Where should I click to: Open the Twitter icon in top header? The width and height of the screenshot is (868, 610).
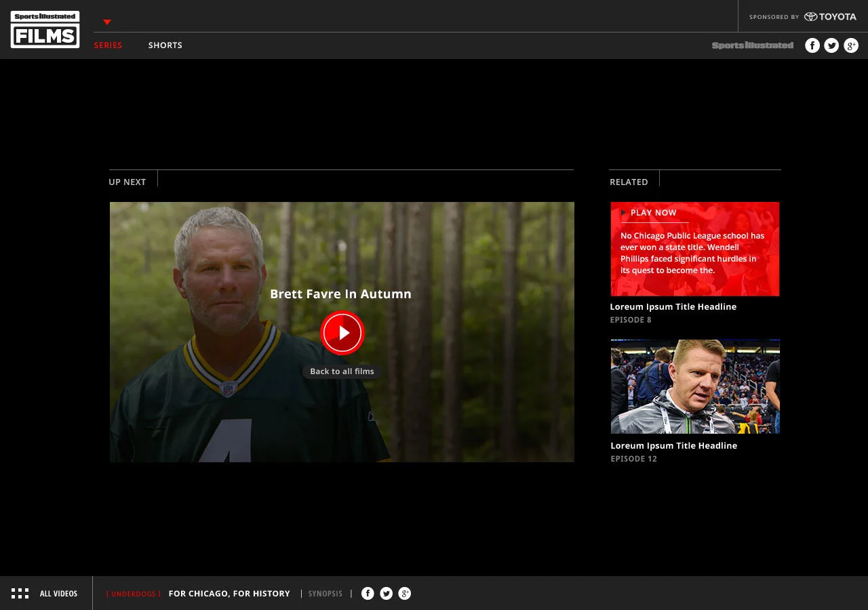pyautogui.click(x=831, y=45)
